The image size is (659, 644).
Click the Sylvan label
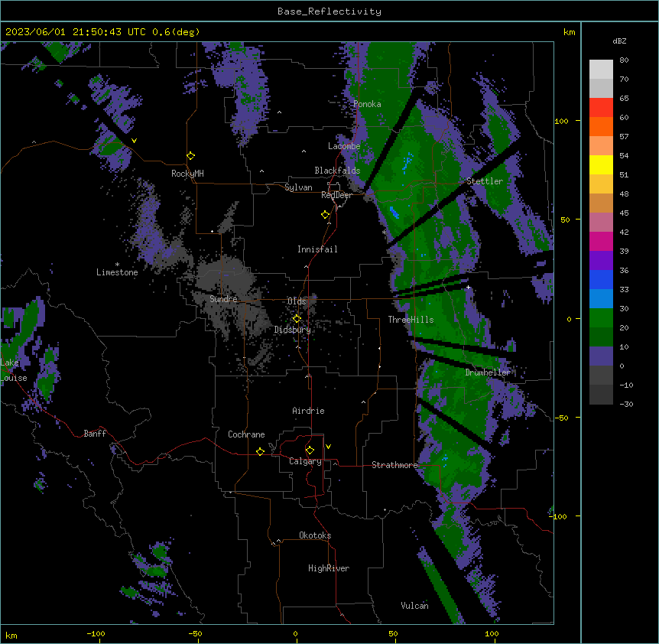298,187
